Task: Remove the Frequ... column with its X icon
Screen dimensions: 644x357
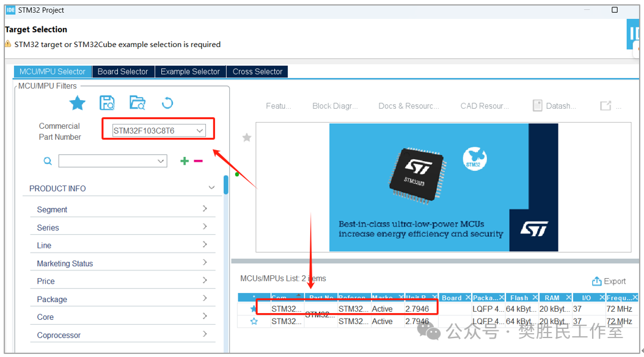Action: [x=635, y=297]
